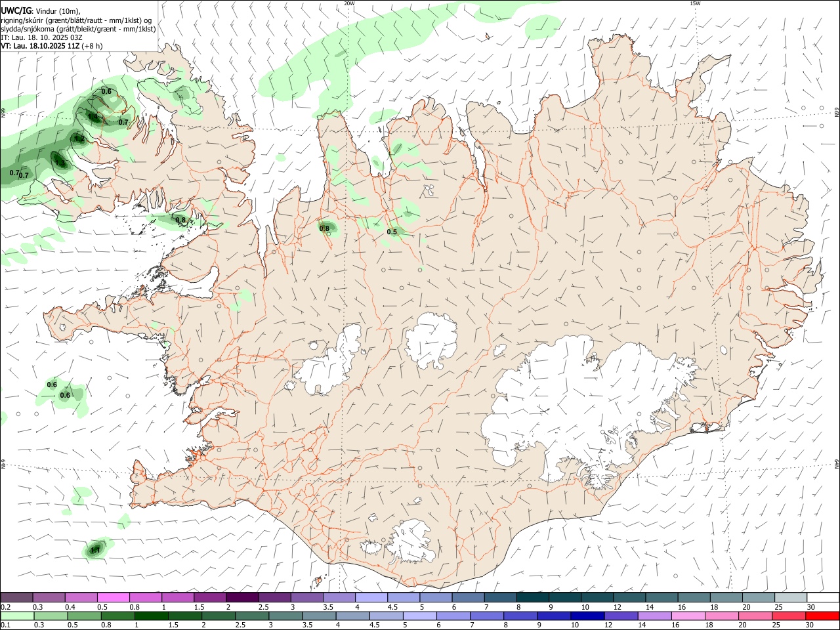Click the '0.2' snow scale label
The height and width of the screenshot is (630, 840).
5,607
